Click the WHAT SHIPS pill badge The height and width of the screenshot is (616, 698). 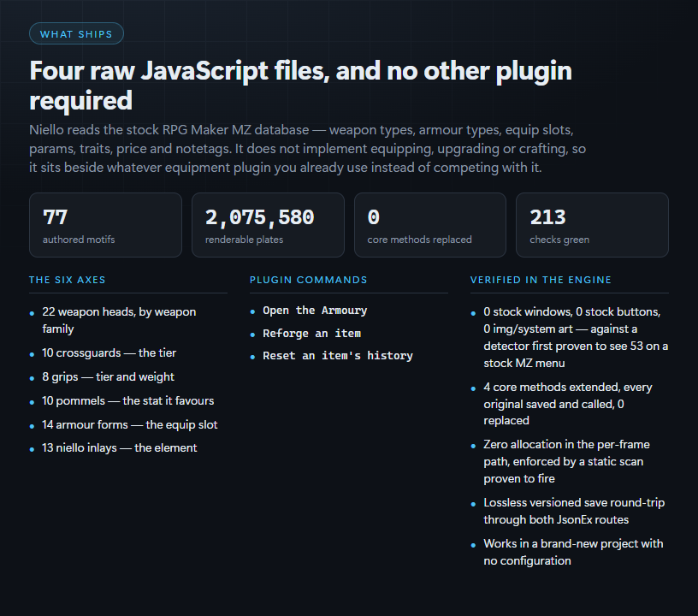(76, 34)
